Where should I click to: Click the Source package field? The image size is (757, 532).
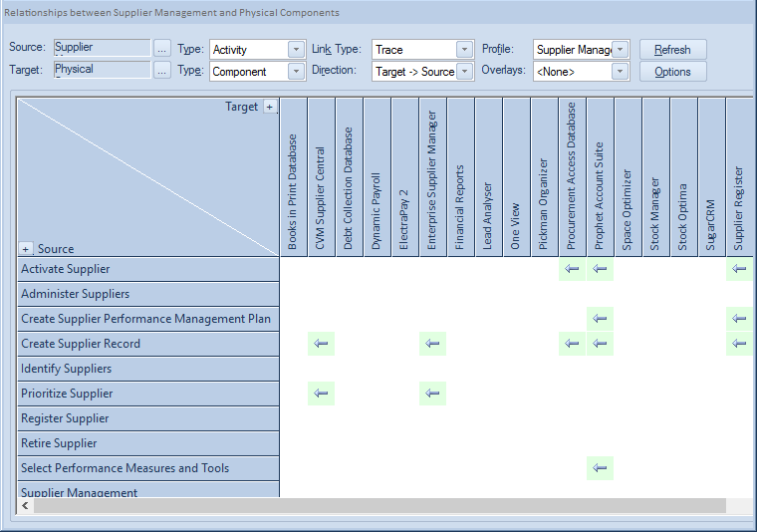102,48
